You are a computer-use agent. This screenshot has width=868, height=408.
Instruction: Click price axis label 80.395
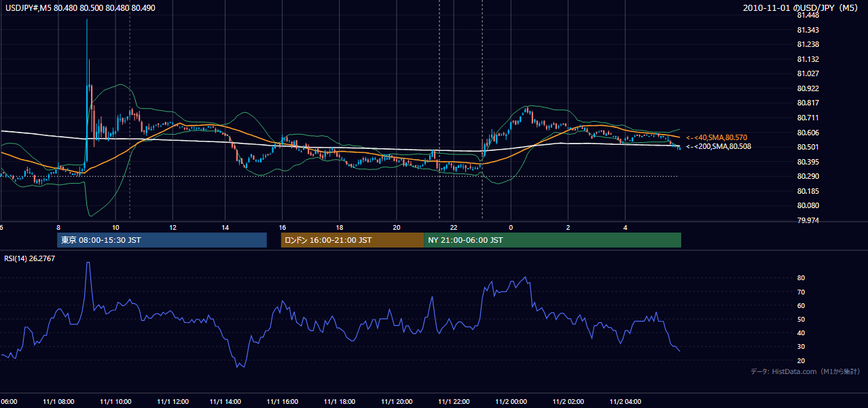pos(808,162)
